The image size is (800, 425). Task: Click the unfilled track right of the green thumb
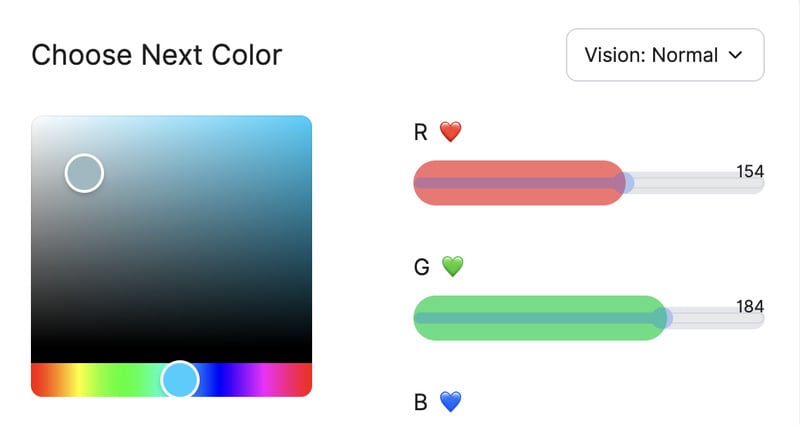coord(715,319)
